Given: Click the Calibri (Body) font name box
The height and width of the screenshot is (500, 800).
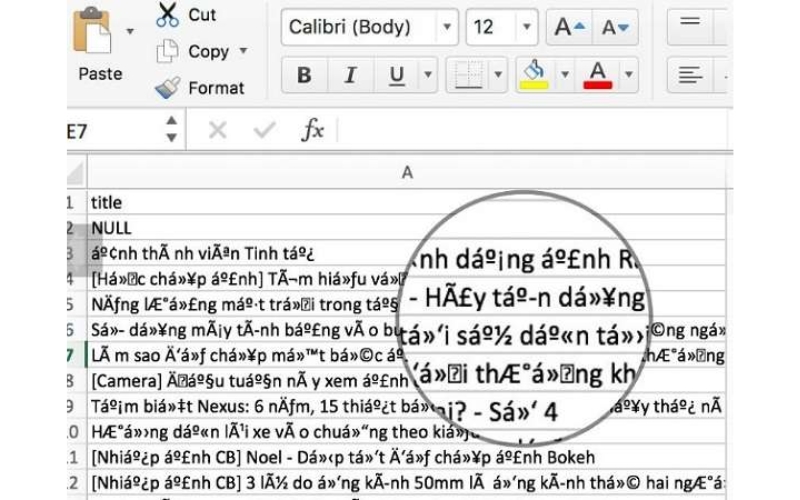Looking at the screenshot, I should point(360,27).
